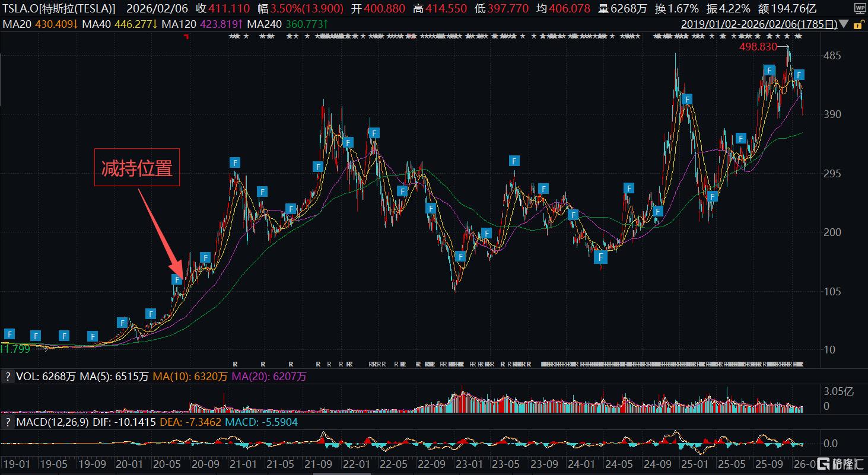
Task: Click the TSLA.O[特斯拉(TESLA)] ticker title
Action: [x=59, y=9]
